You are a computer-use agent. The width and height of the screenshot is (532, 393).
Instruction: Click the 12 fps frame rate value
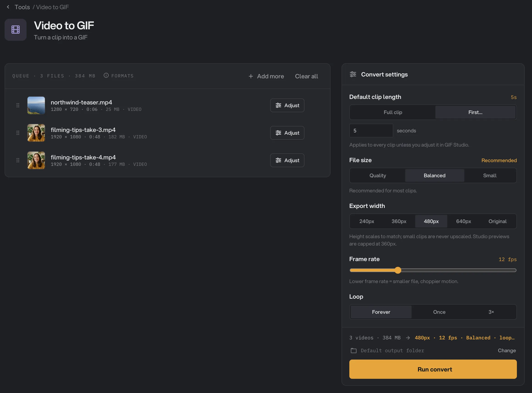(508, 259)
